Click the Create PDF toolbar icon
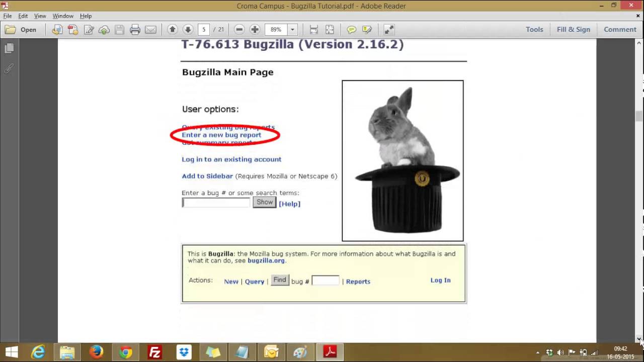The width and height of the screenshot is (644, 362). click(x=73, y=30)
